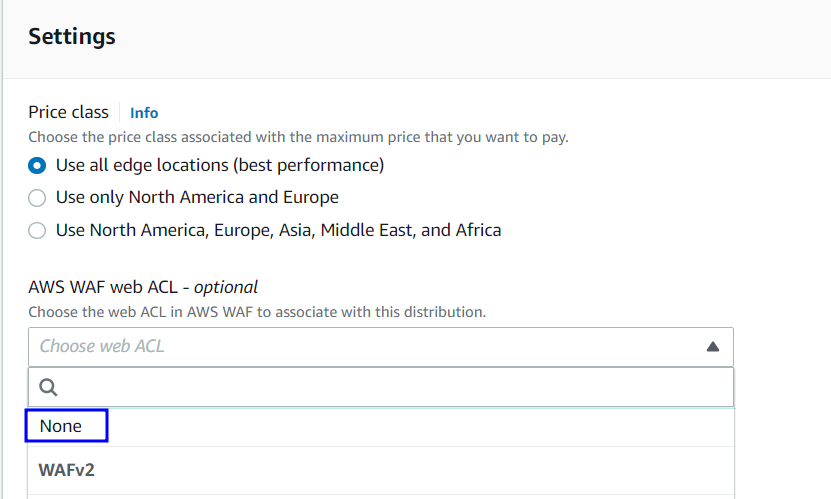Click the 'AWS WAF web ACL' label

point(108,287)
